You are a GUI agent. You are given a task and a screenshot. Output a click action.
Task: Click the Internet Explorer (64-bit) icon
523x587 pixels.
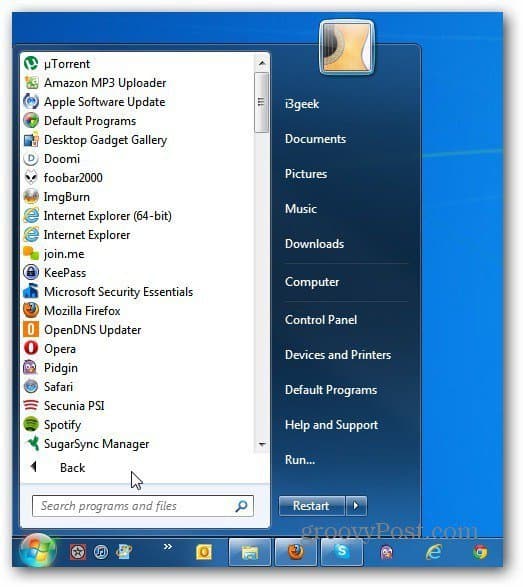pyautogui.click(x=31, y=216)
